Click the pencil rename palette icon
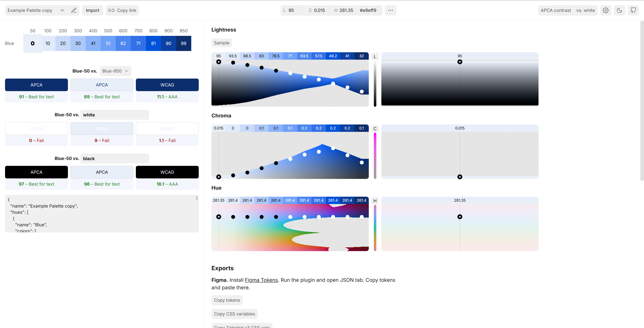 (x=74, y=10)
